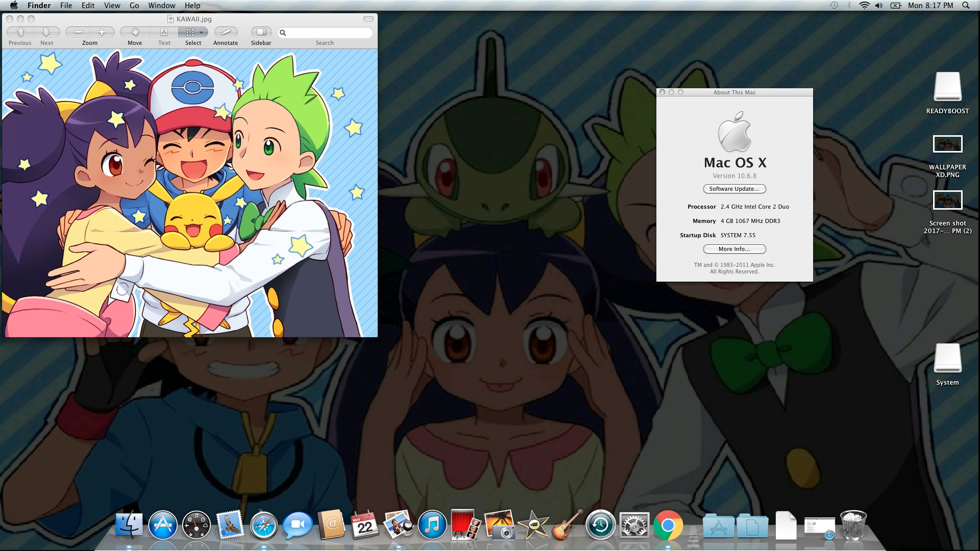Screen dimensions: 980x551
Task: Open the Window menu
Action: [162, 6]
